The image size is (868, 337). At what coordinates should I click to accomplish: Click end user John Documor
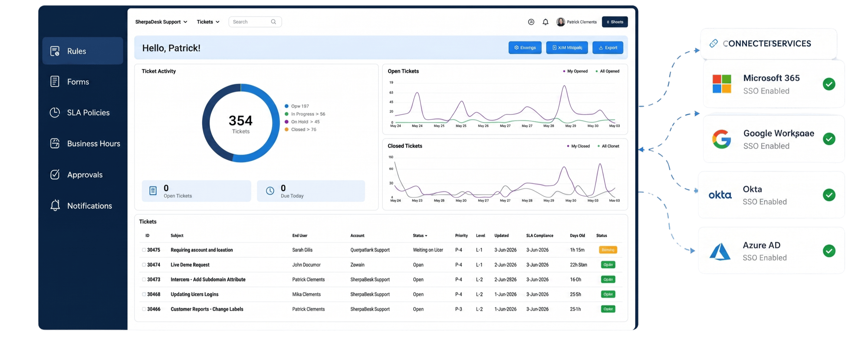pos(306,265)
